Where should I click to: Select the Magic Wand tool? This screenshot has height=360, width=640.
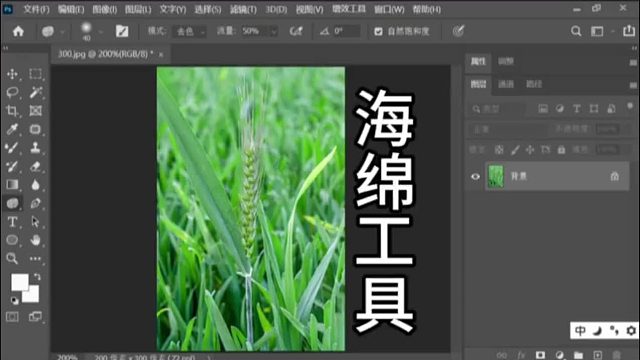tap(36, 92)
